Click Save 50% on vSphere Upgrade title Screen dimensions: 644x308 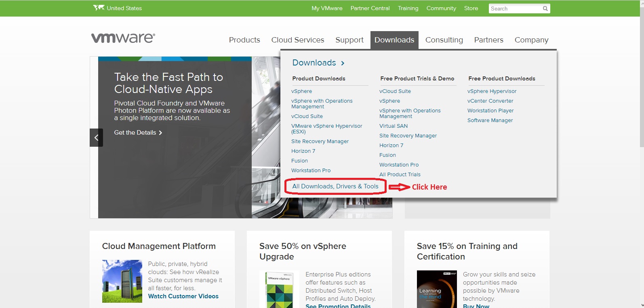click(x=303, y=251)
